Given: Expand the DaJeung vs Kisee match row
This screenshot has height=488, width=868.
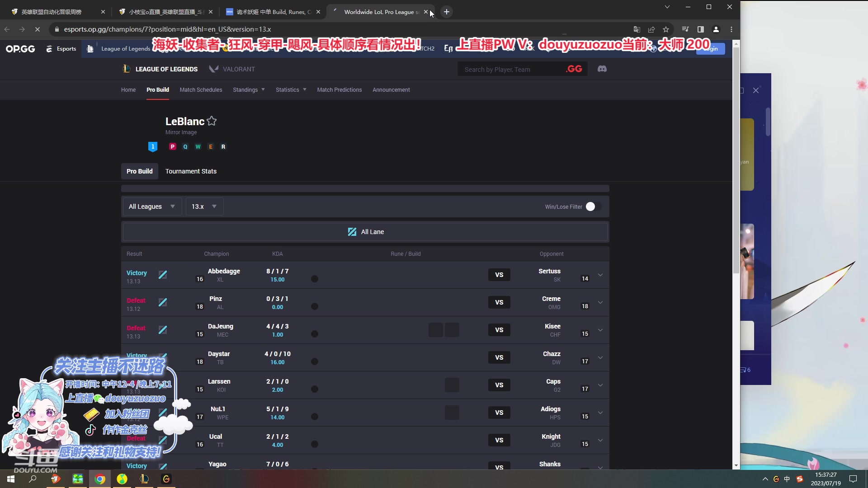Looking at the screenshot, I should [600, 330].
